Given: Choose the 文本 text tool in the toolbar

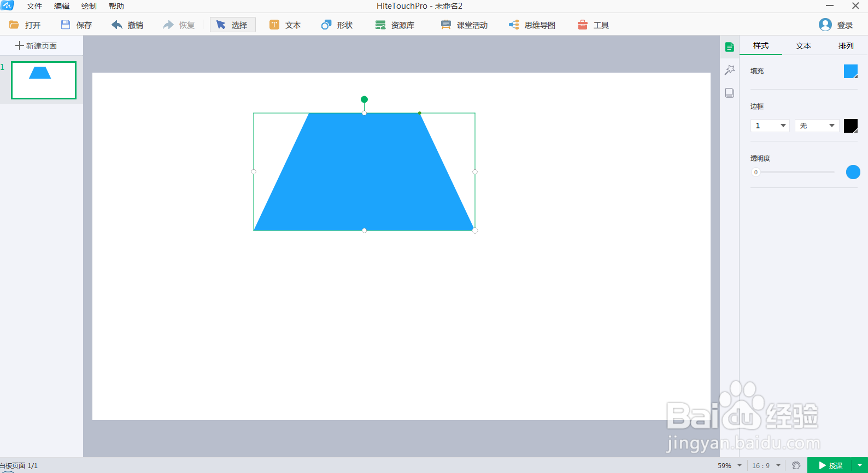Looking at the screenshot, I should point(285,25).
